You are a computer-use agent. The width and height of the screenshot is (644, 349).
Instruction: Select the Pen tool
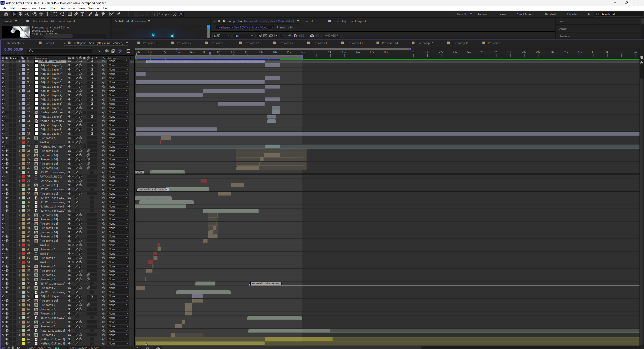(76, 14)
